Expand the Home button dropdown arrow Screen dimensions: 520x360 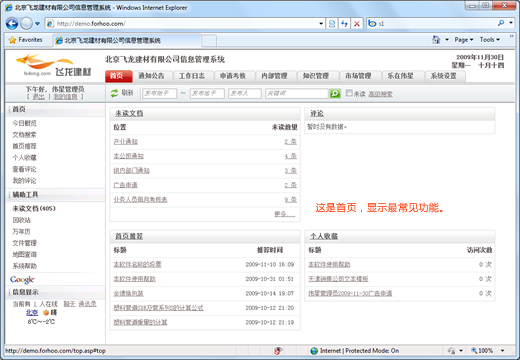(447, 40)
